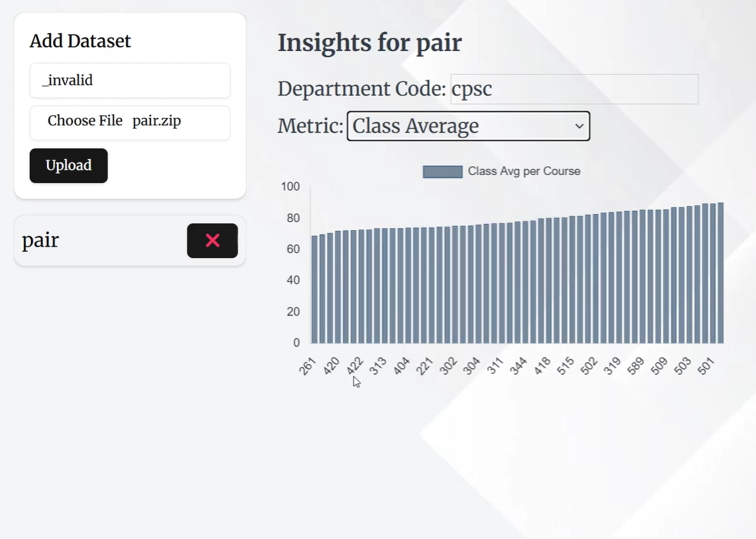The image size is (756, 539).
Task: Click the bar for course 261
Action: [x=313, y=285]
